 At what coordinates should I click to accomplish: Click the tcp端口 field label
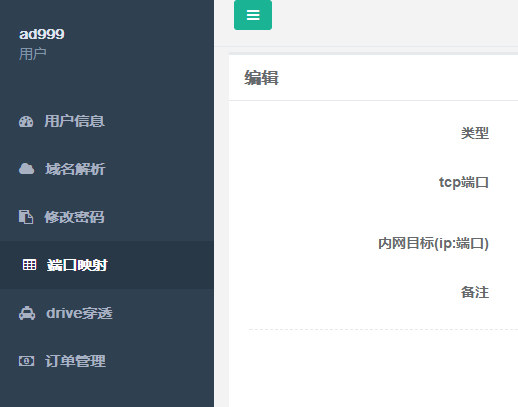[x=464, y=182]
